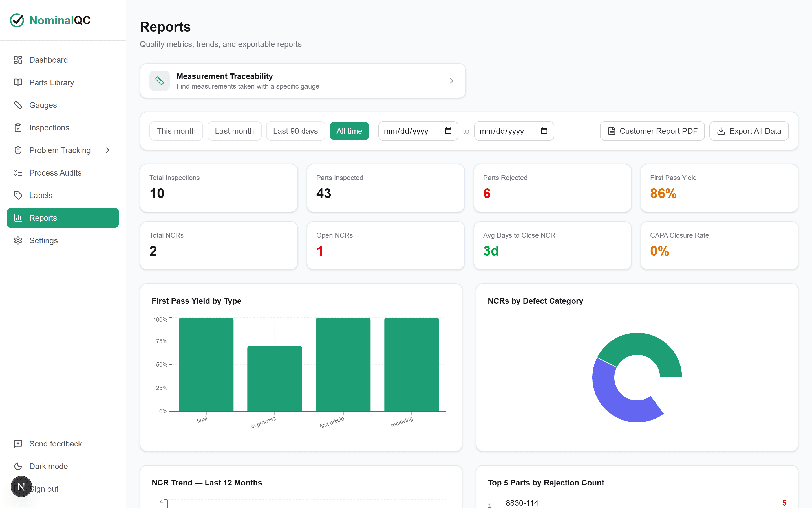Click the Labels tag icon
This screenshot has width=812, height=508.
(x=18, y=195)
